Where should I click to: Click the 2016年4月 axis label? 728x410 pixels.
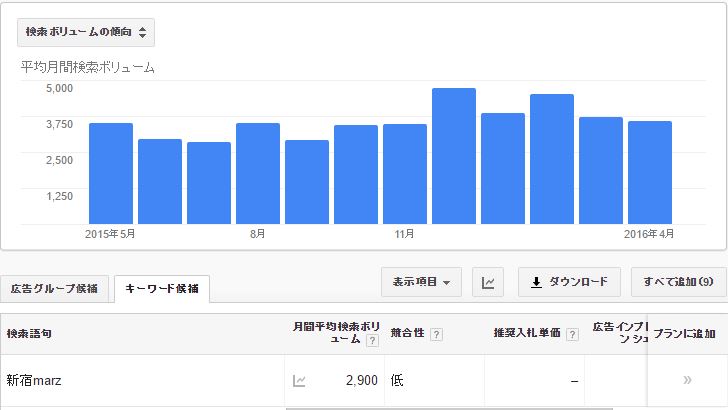click(x=649, y=234)
